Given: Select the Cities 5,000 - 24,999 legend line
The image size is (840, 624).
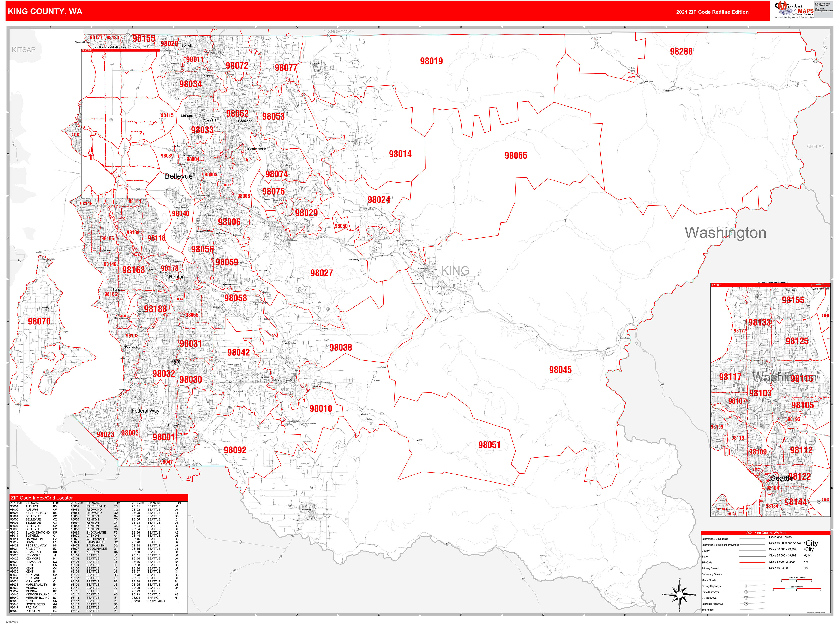Looking at the screenshot, I should [782, 562].
